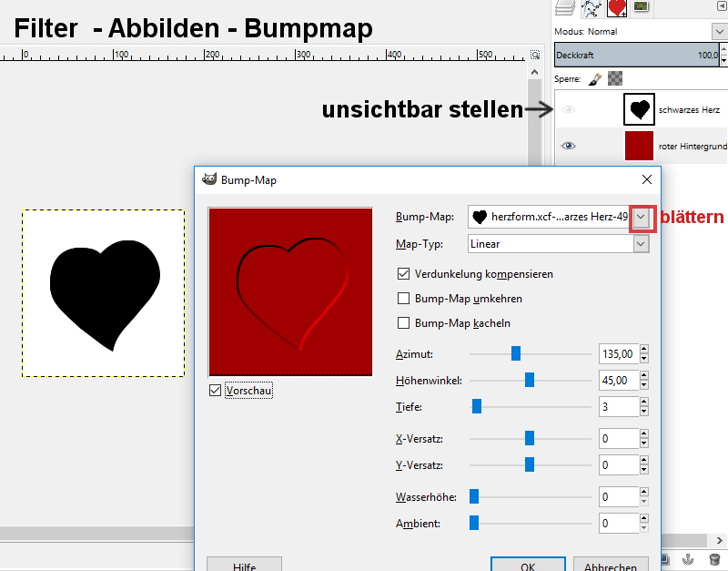Click the Bump-Map dialog Wilber icon

click(x=209, y=179)
